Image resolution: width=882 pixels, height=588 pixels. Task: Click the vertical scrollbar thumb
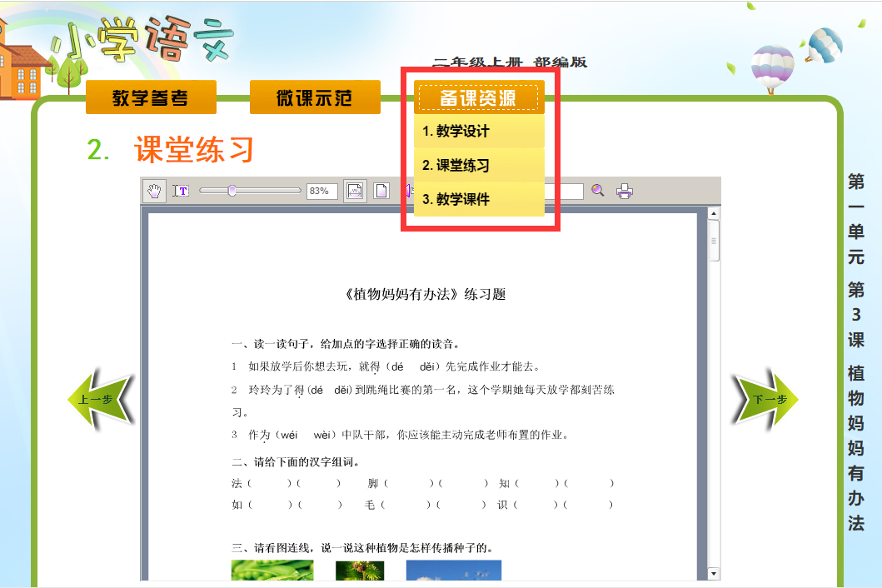tap(714, 241)
